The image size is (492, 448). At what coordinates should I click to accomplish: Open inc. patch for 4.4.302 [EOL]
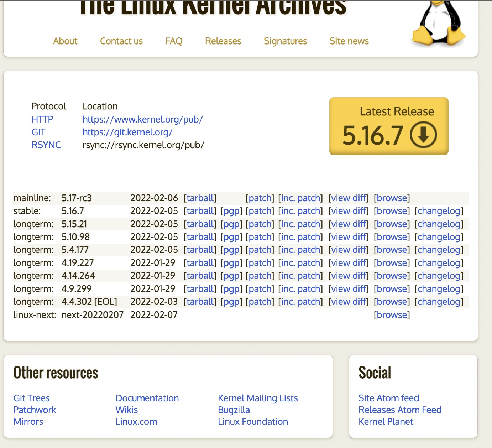click(x=301, y=302)
